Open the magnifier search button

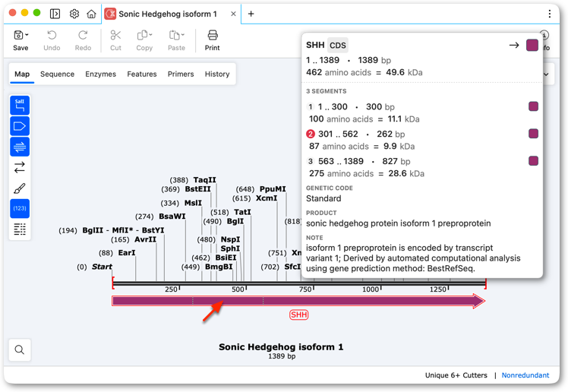pos(20,349)
